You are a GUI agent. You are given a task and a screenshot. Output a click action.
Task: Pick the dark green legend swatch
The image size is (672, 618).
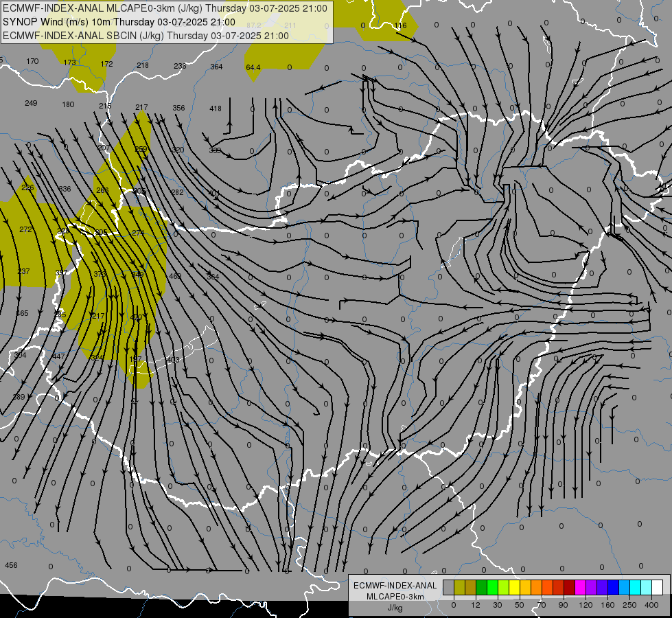coord(482,587)
